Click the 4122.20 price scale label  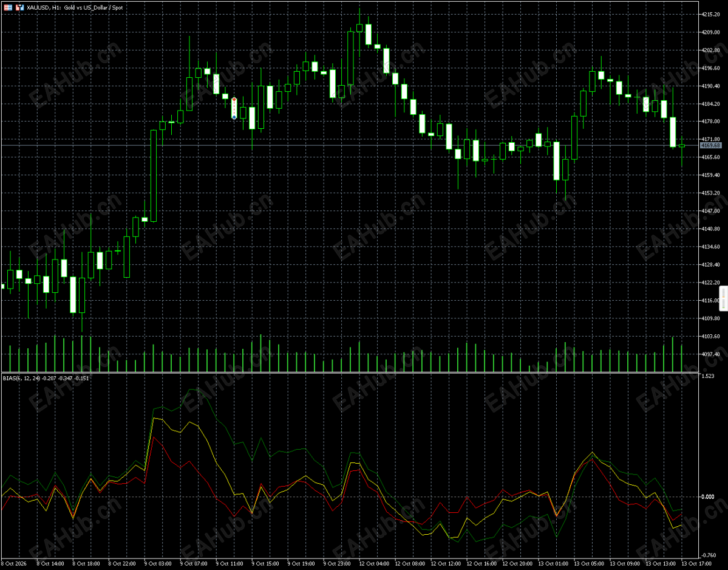point(711,283)
